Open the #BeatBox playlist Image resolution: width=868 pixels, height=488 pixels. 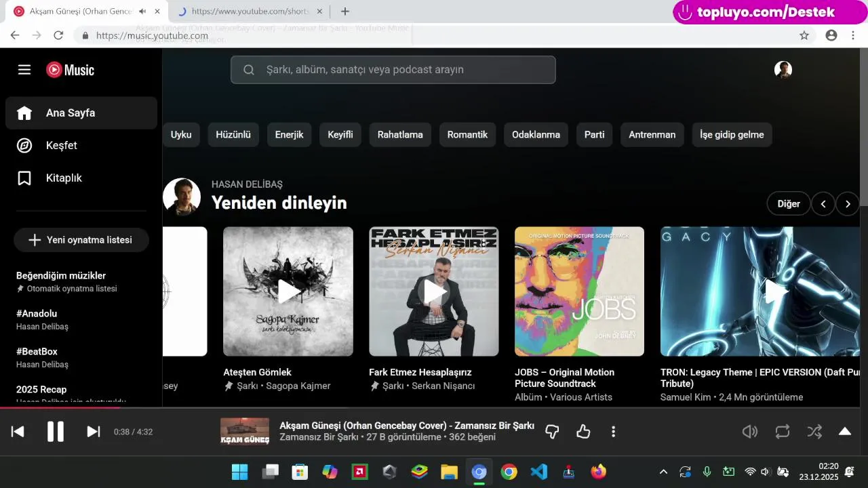[81, 357]
